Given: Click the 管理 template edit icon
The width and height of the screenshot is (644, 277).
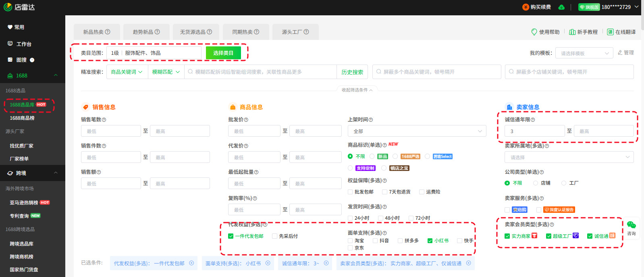Looking at the screenshot, I should click(x=620, y=53).
